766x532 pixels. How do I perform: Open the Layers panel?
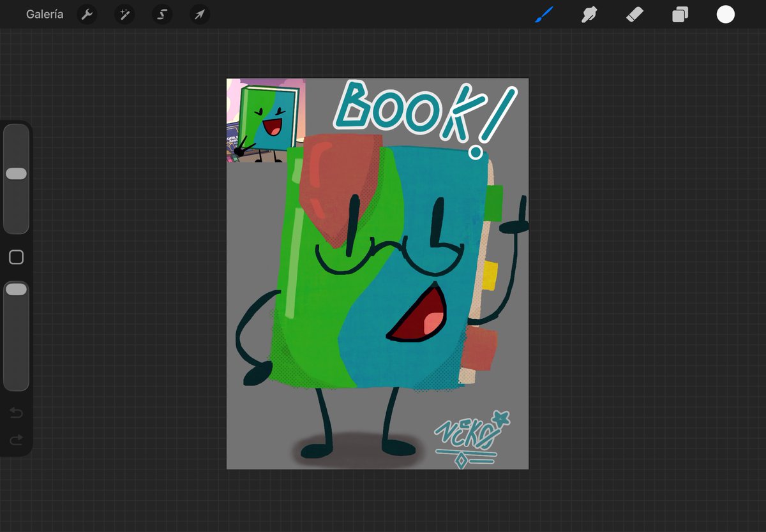pyautogui.click(x=680, y=15)
